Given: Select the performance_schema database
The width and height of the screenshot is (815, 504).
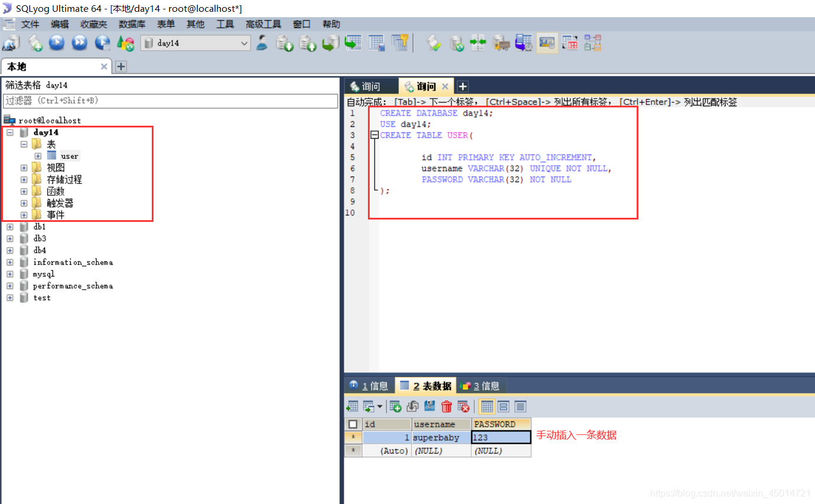Looking at the screenshot, I should (73, 286).
